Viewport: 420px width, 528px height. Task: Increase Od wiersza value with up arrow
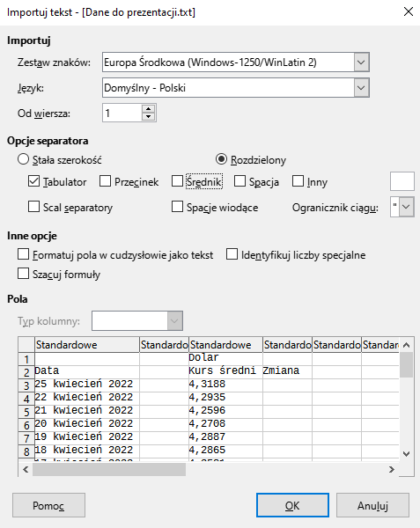(x=148, y=109)
